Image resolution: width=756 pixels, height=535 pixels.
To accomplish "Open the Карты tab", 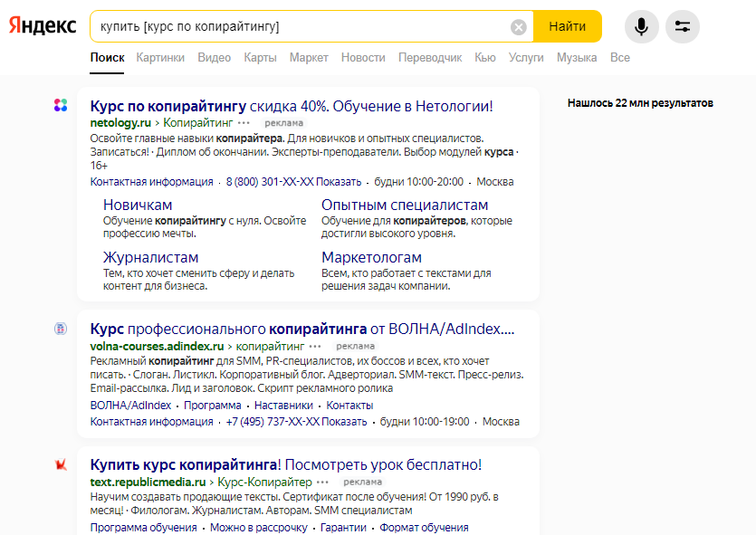I will pyautogui.click(x=261, y=58).
